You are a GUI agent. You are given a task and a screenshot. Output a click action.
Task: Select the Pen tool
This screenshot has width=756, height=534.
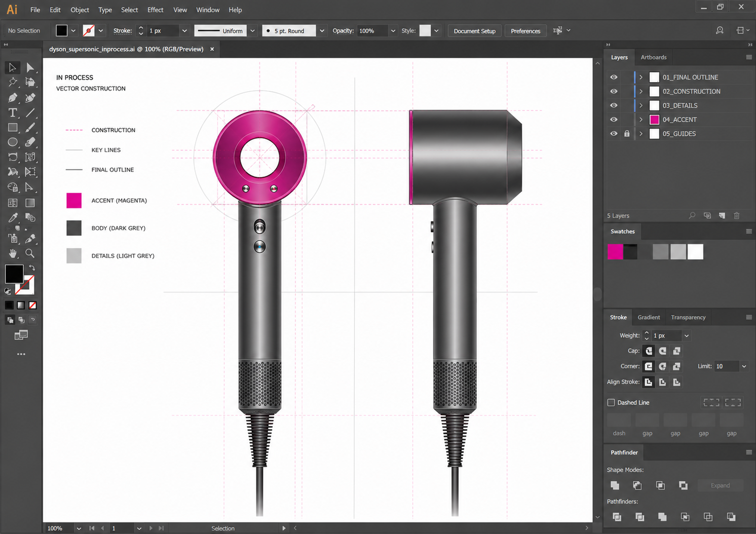[x=13, y=97]
